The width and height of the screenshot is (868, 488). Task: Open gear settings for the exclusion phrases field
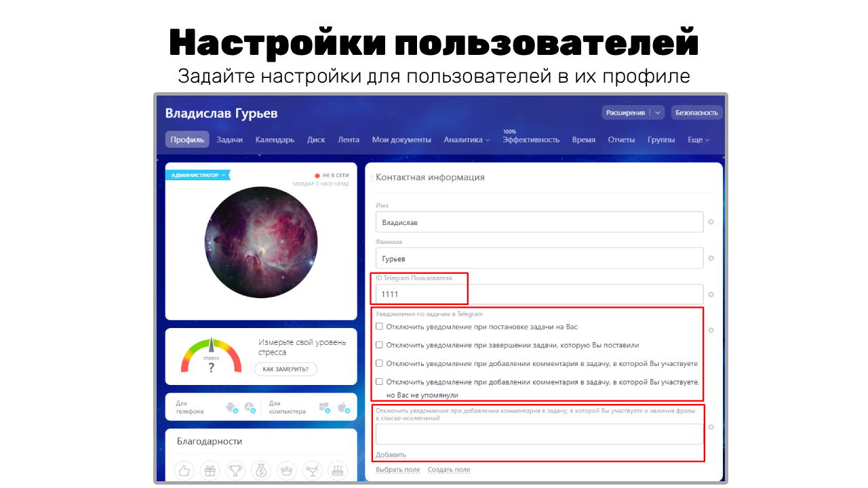point(711,427)
